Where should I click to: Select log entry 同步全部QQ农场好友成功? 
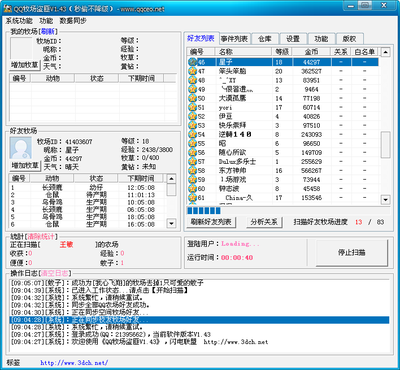[199, 305]
